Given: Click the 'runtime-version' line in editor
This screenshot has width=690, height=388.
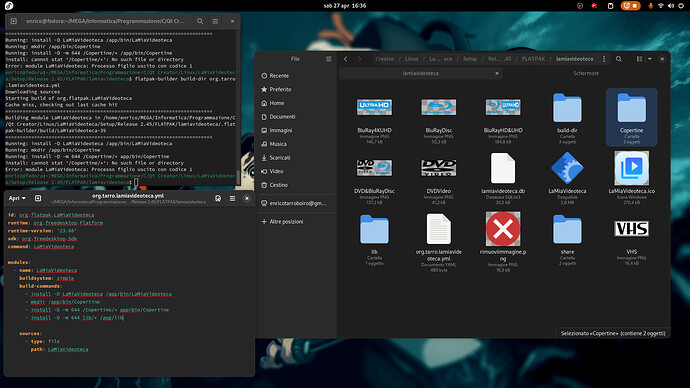Looking at the screenshot, I should (42, 231).
